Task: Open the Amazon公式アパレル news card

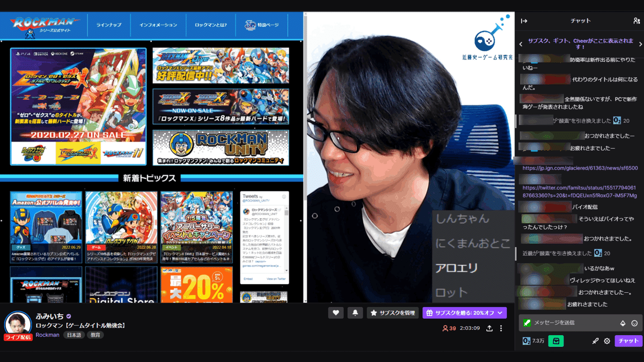Action: (46, 226)
